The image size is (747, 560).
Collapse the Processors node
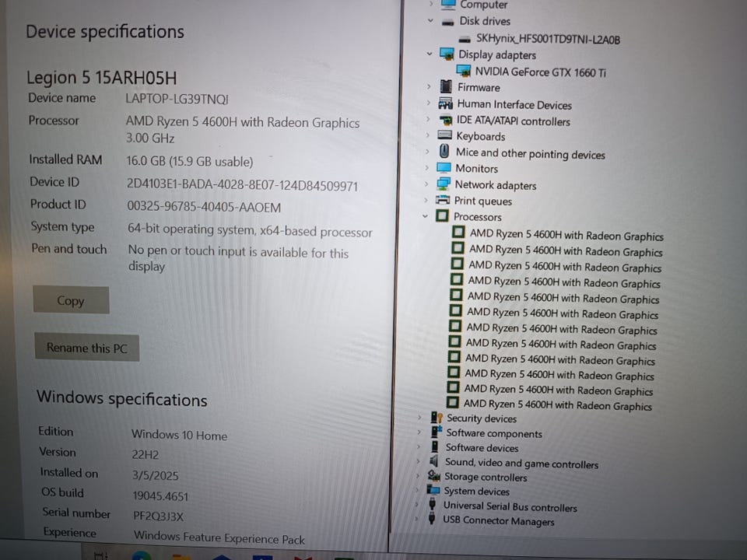[425, 216]
